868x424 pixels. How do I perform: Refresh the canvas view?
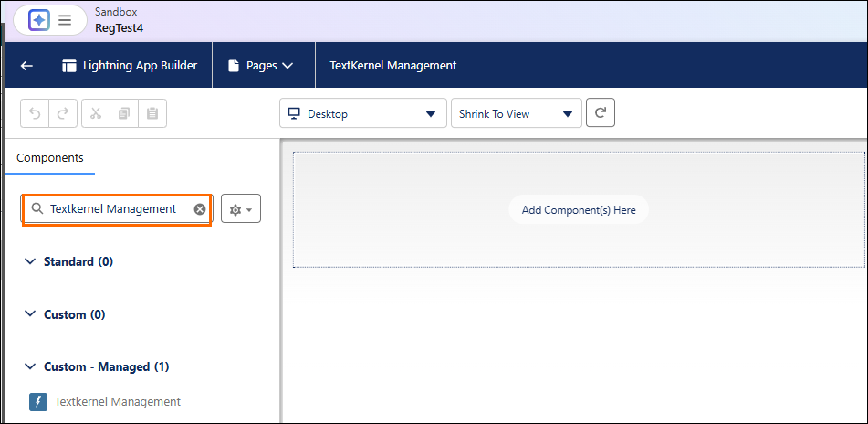click(x=600, y=112)
